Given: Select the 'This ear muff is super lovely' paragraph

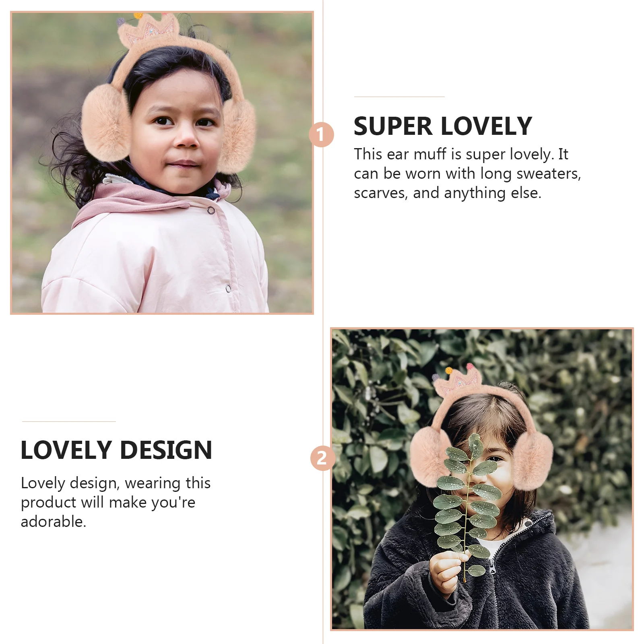Looking at the screenshot, I should 467,173.
